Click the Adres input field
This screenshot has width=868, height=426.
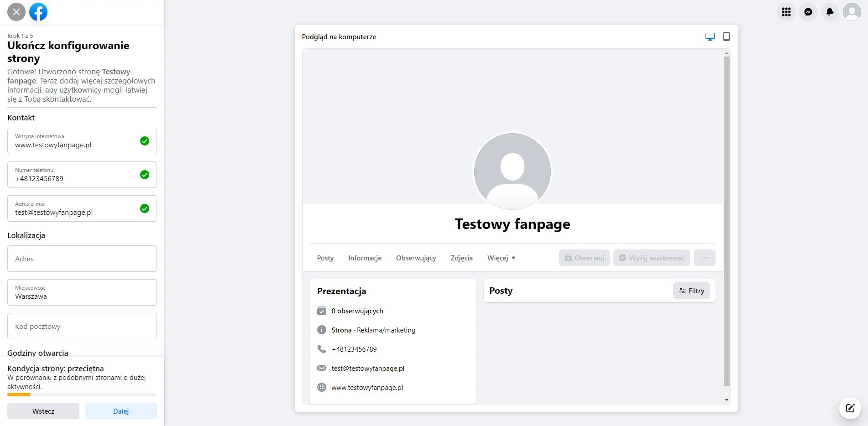[x=82, y=259]
